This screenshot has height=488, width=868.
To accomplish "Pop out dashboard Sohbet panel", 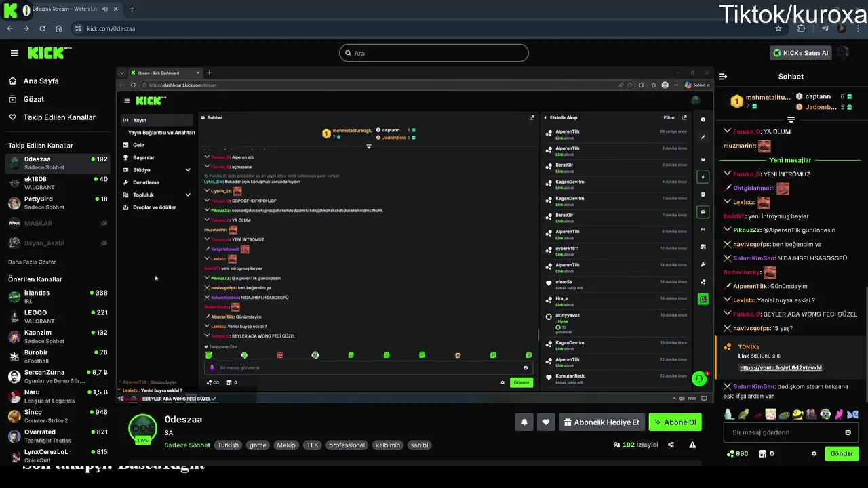I will pyautogui.click(x=532, y=117).
